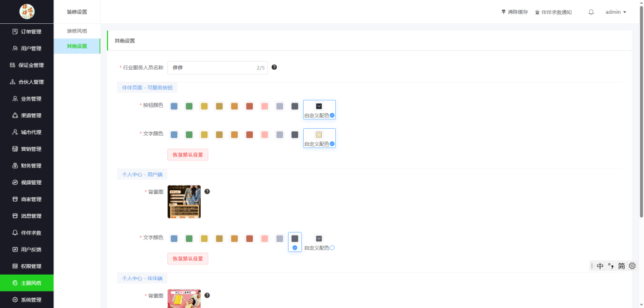Click the help icon beside 行业服务人员名称 field

coord(274,67)
